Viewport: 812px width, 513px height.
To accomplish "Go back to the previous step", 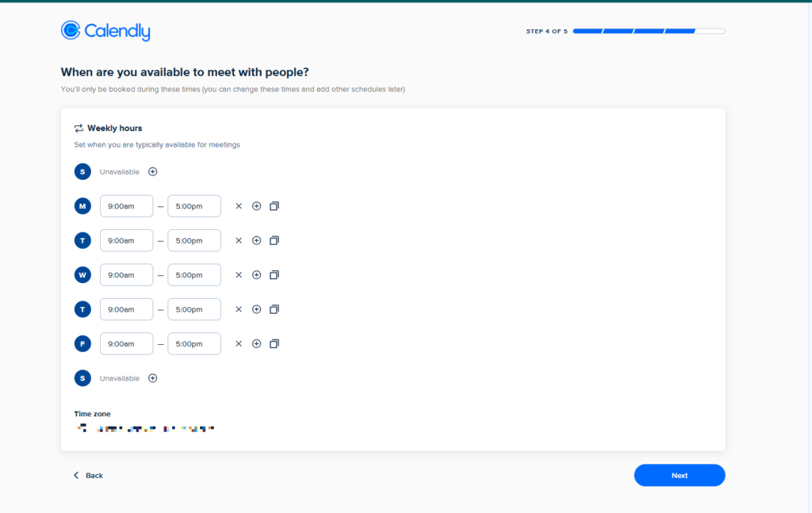I will [89, 476].
